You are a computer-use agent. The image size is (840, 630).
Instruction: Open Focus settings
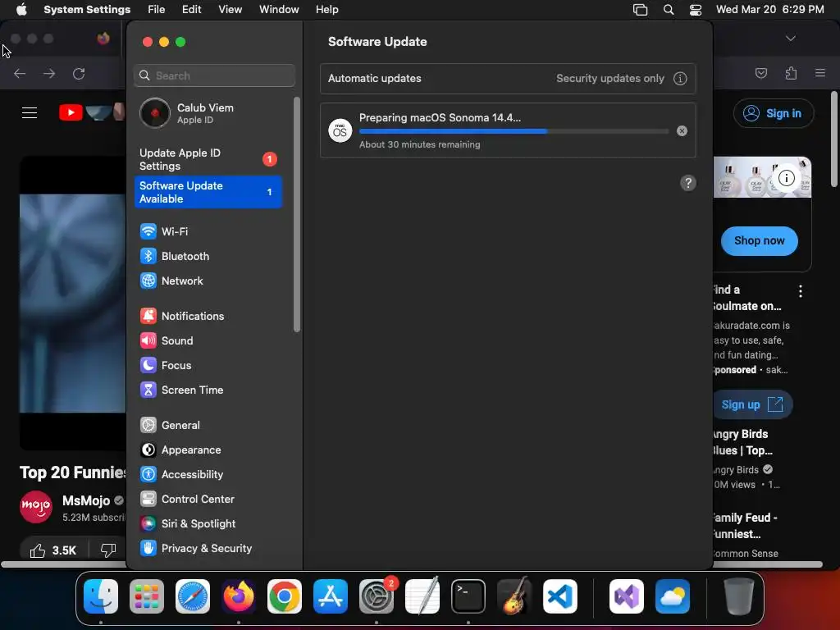tap(208, 365)
